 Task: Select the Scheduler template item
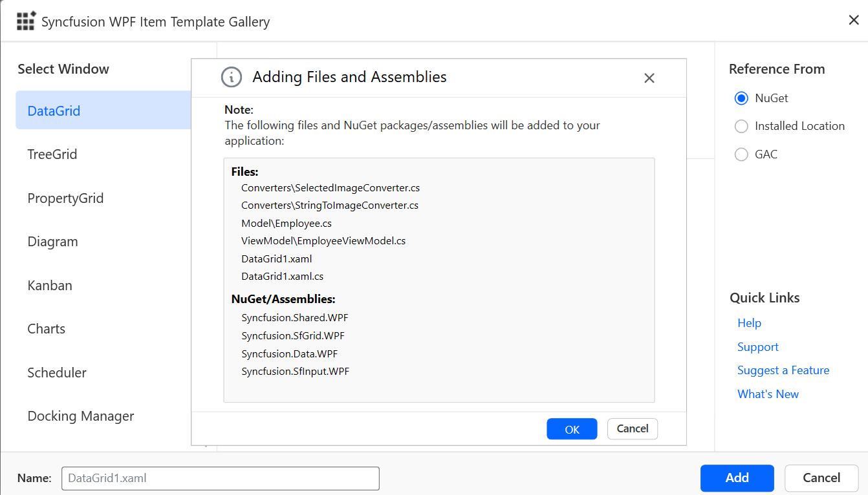[x=57, y=372]
